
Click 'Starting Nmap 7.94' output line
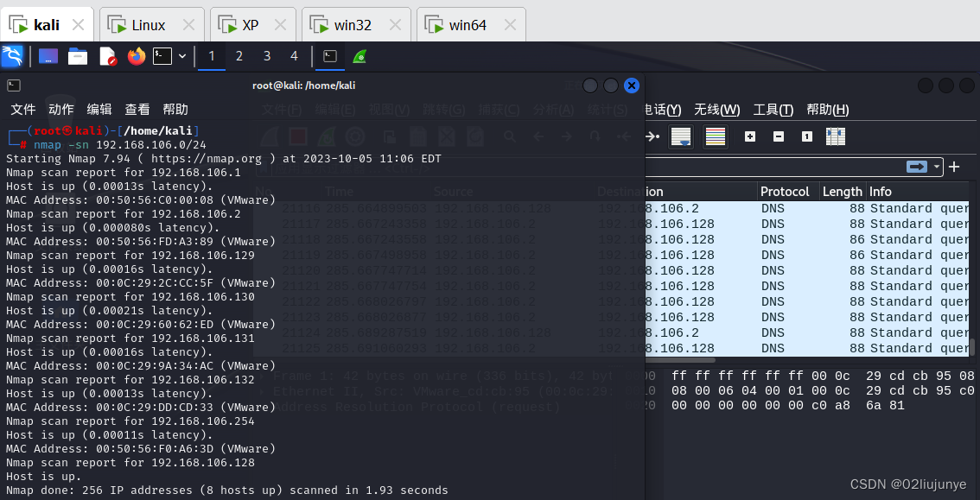[224, 159]
